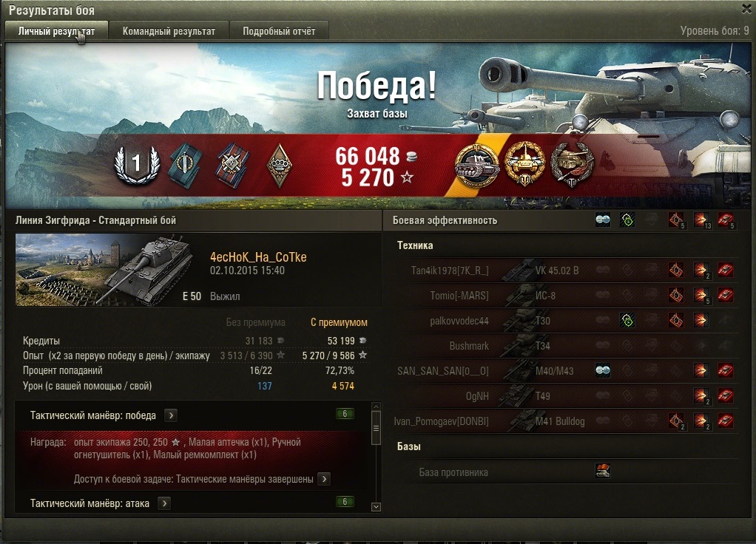Viewport: 756px width, 544px height.
Task: Click the laurel wreath tank medal
Action: (x=572, y=166)
